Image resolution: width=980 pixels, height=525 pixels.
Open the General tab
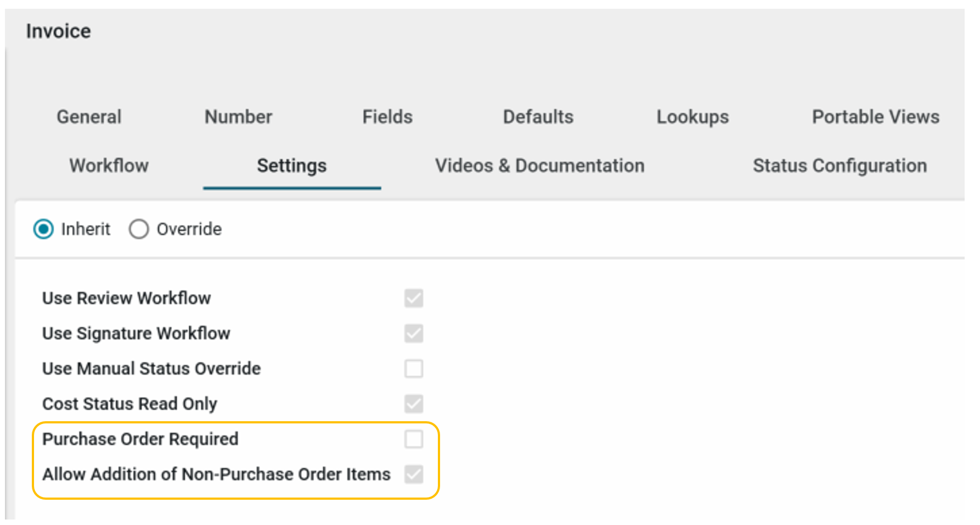click(x=89, y=117)
